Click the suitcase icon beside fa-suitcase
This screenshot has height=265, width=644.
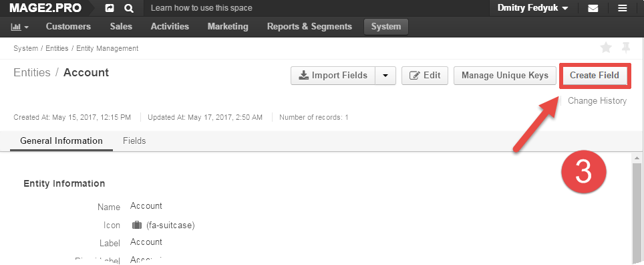[x=137, y=225]
